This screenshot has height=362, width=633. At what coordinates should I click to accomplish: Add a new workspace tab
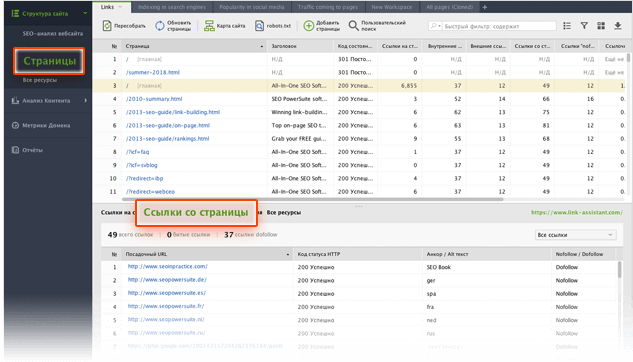[484, 7]
